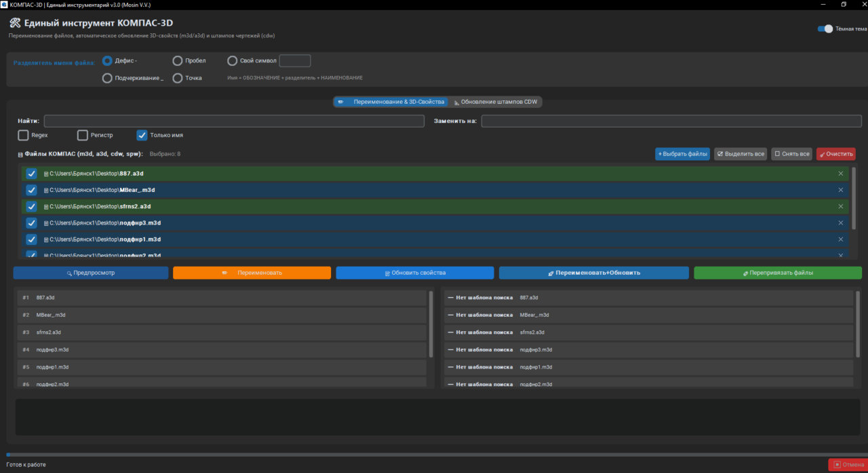Enable the Регистр checkbox

click(x=83, y=135)
